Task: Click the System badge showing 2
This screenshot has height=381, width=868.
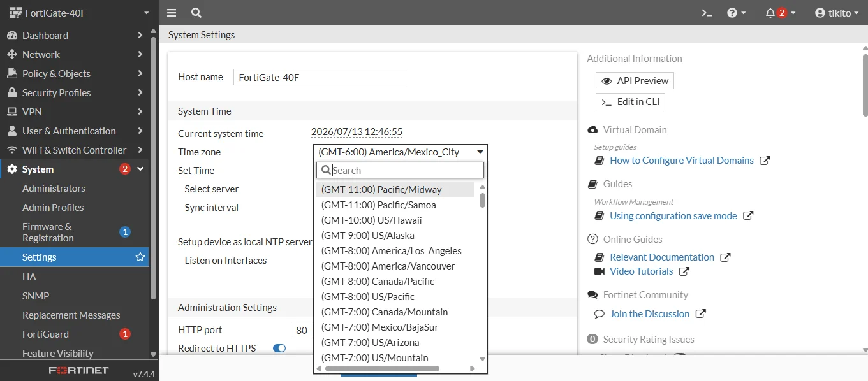Action: point(125,169)
